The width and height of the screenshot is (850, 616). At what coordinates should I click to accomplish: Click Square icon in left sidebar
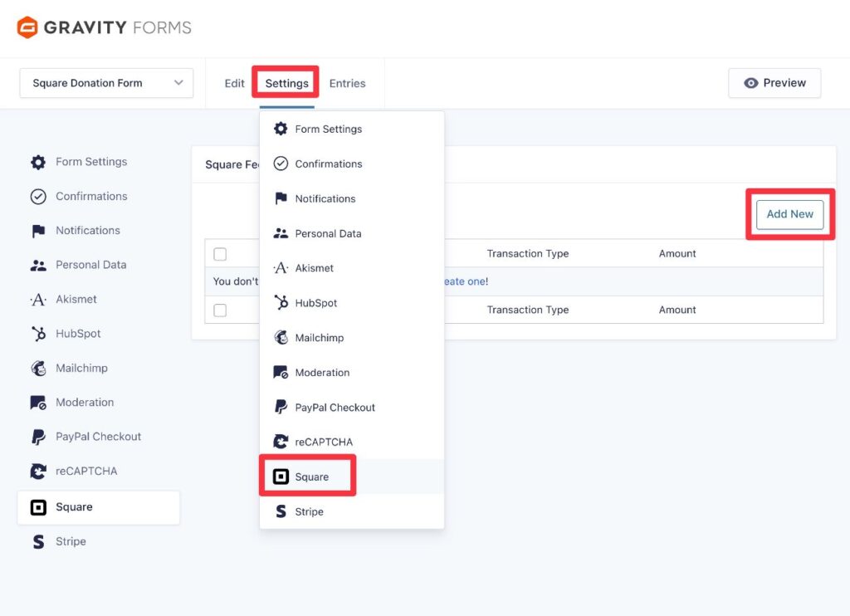[38, 507]
